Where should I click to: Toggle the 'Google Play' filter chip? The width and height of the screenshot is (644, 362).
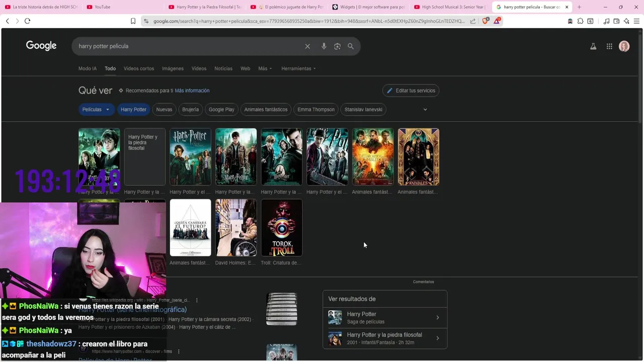(221, 110)
